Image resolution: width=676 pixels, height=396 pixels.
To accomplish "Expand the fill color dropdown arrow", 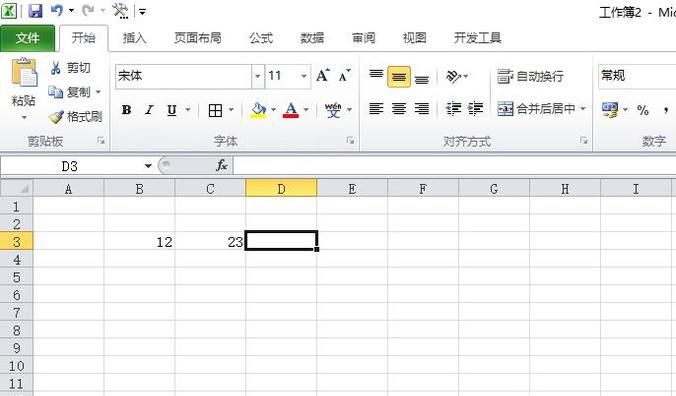I will pos(273,110).
